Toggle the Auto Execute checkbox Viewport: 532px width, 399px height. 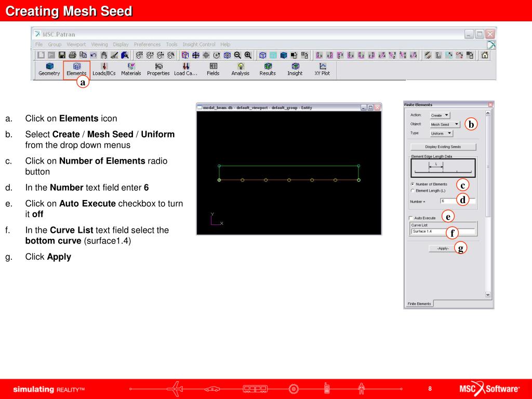[411, 218]
